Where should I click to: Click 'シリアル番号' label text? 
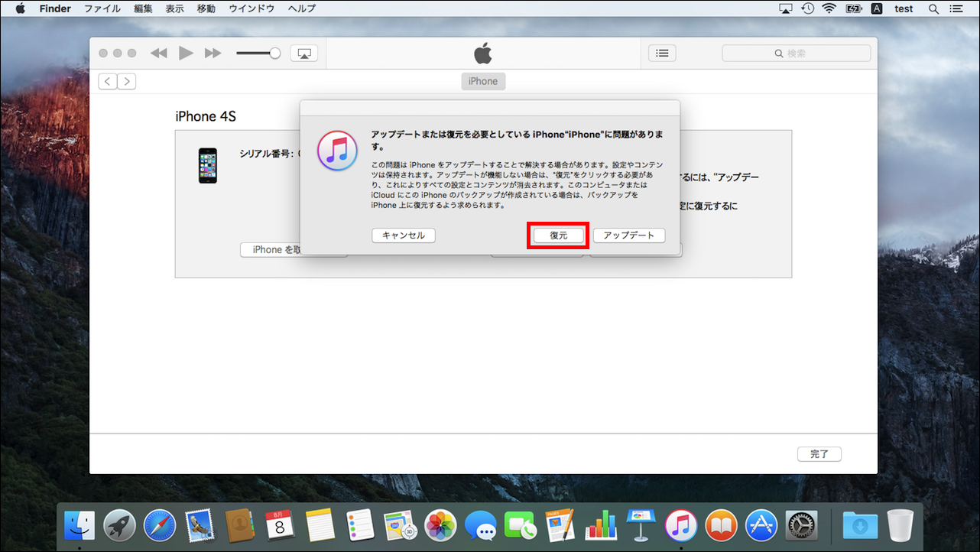pyautogui.click(x=265, y=154)
